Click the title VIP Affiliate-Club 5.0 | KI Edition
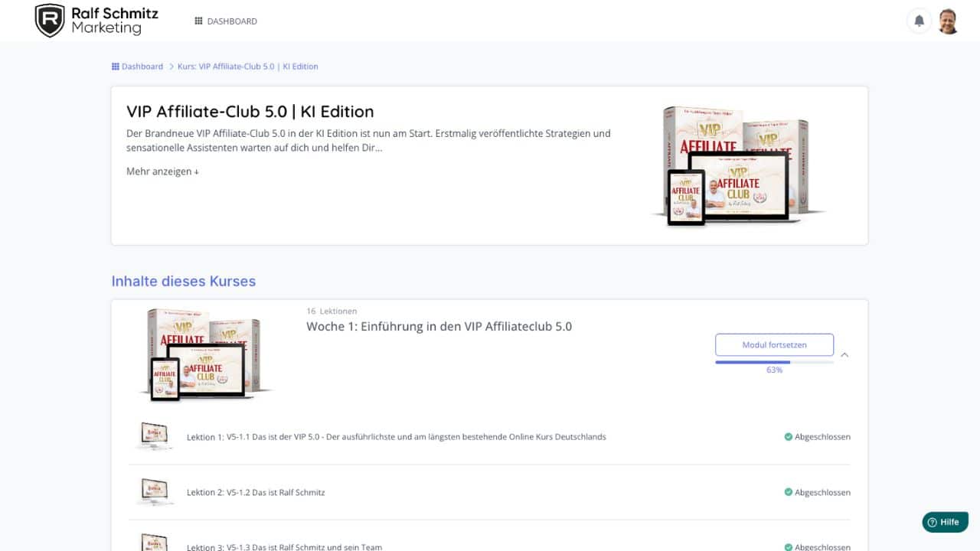This screenshot has height=551, width=980. [250, 112]
